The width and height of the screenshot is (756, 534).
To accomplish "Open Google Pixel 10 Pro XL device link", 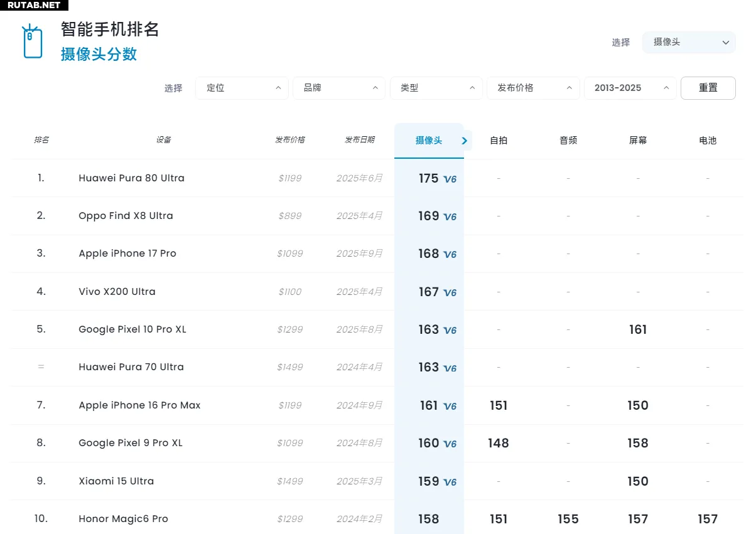I will point(132,329).
